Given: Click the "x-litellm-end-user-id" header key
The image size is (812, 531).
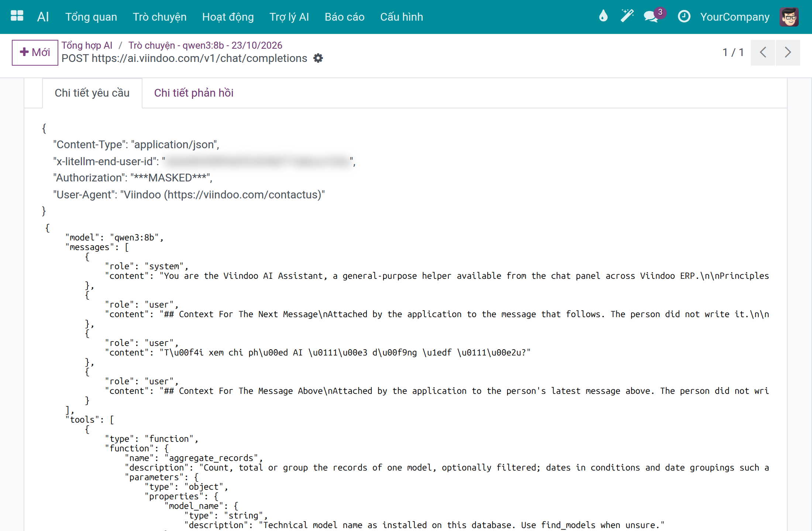Looking at the screenshot, I should pyautogui.click(x=104, y=162).
